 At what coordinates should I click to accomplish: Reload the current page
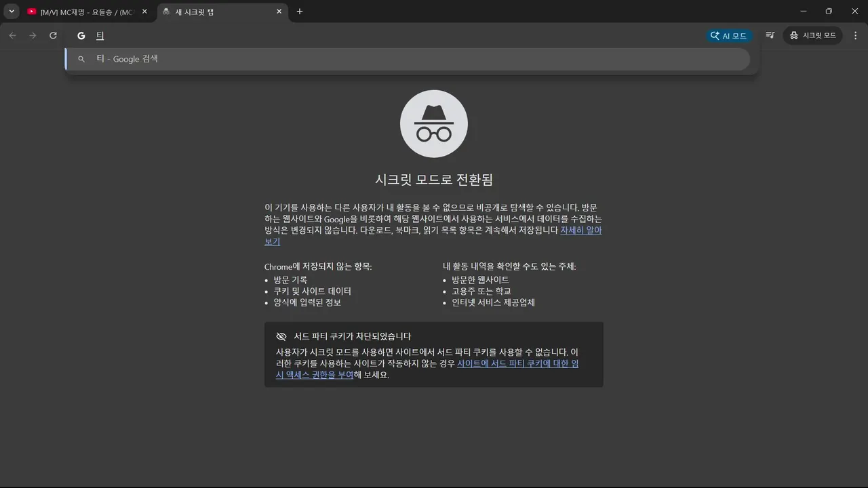pyautogui.click(x=53, y=35)
